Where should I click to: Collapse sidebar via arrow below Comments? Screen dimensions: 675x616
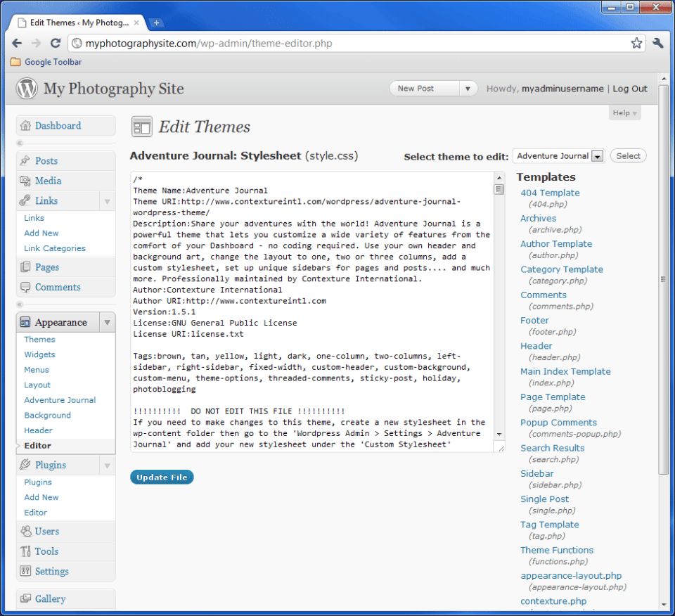pos(20,304)
